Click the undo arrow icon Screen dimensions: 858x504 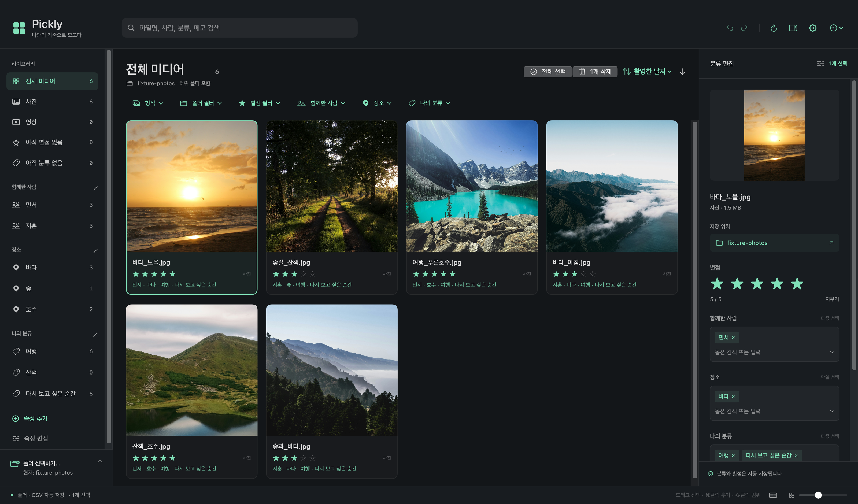point(730,28)
